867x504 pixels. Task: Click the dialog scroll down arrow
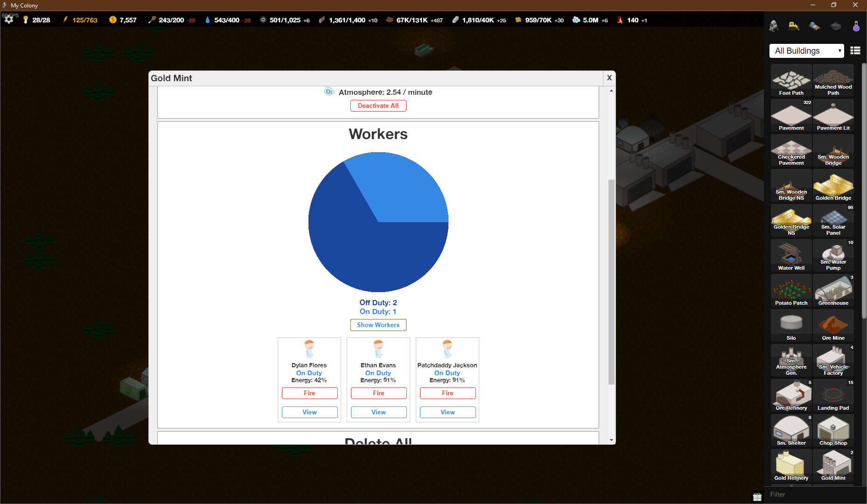pos(611,440)
